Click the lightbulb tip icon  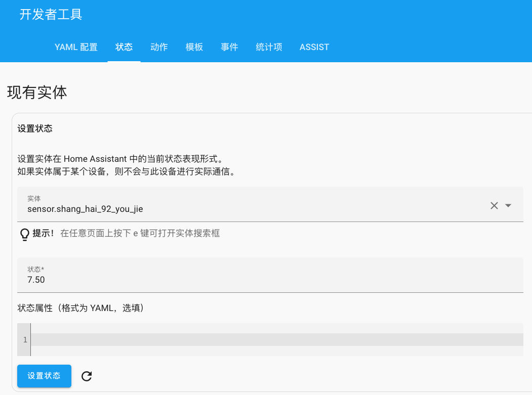(24, 234)
